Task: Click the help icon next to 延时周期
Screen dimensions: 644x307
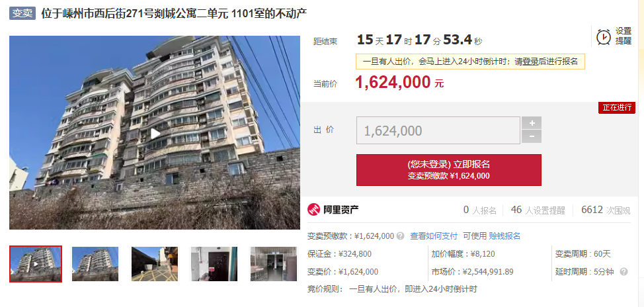Action: [x=624, y=272]
